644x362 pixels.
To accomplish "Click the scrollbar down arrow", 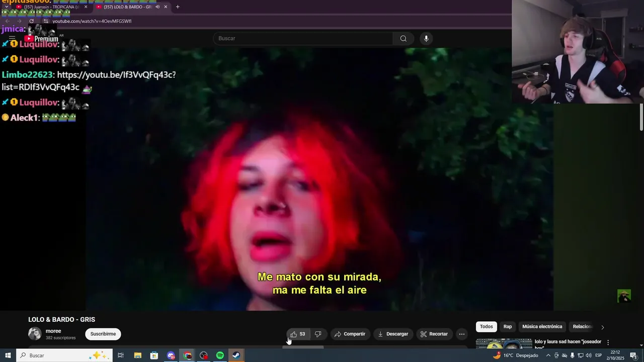I will (641, 345).
